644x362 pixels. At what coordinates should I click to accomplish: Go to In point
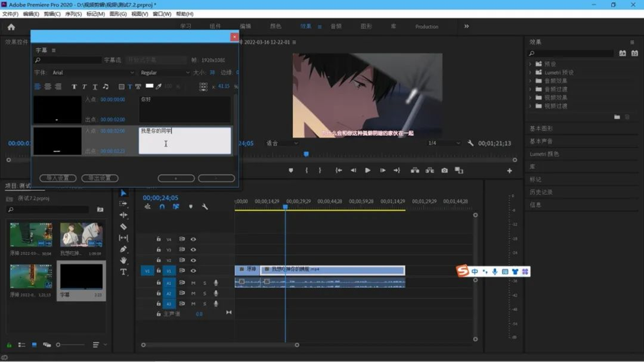coord(339,170)
